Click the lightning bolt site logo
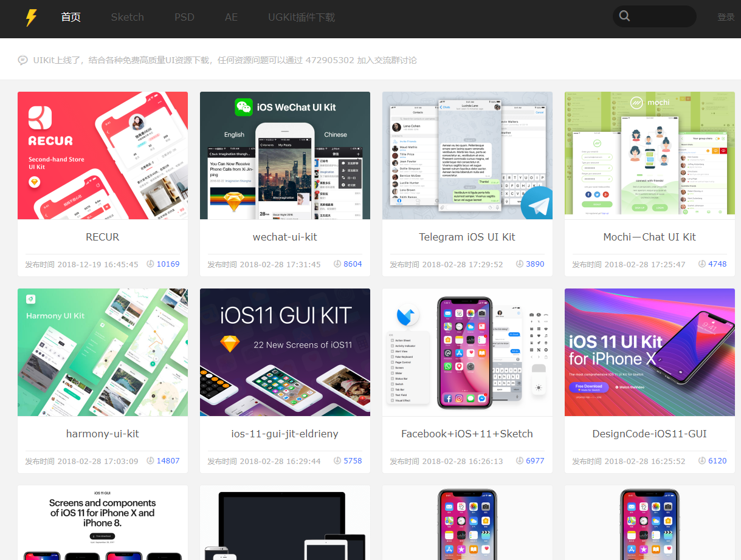 click(31, 18)
